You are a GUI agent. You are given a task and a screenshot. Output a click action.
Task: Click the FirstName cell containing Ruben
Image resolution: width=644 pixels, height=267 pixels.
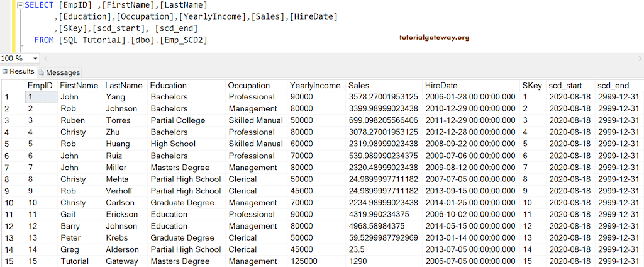pos(72,120)
